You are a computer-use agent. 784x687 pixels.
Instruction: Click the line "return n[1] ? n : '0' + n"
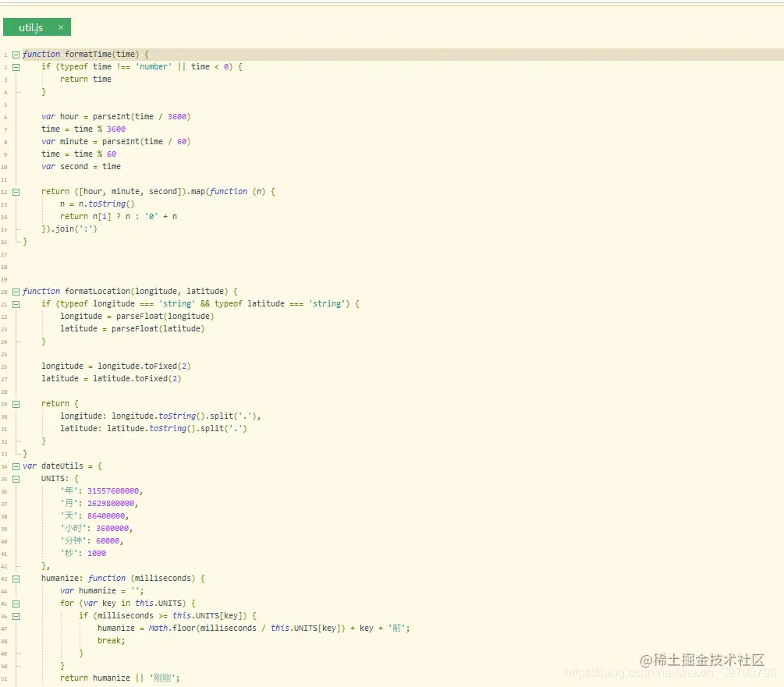click(x=119, y=216)
